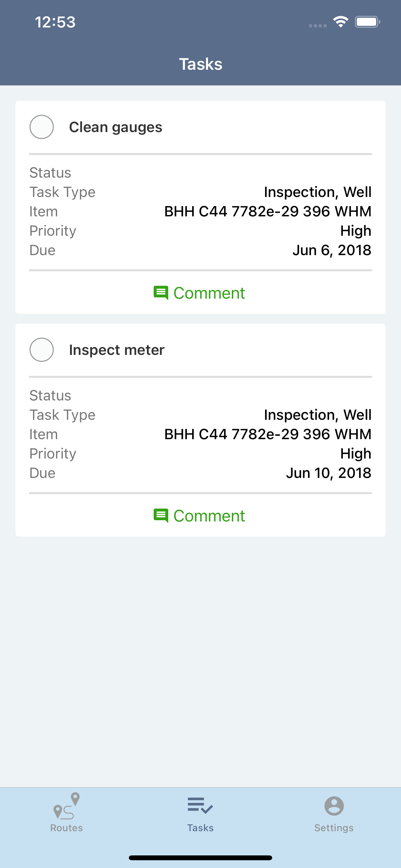
Task: Open the Clean gauges task title
Action: tap(116, 127)
